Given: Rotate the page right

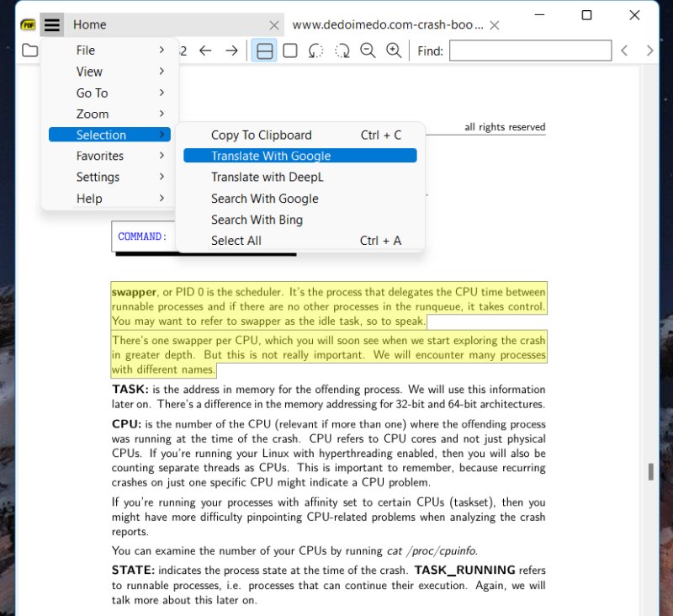Looking at the screenshot, I should [x=342, y=50].
